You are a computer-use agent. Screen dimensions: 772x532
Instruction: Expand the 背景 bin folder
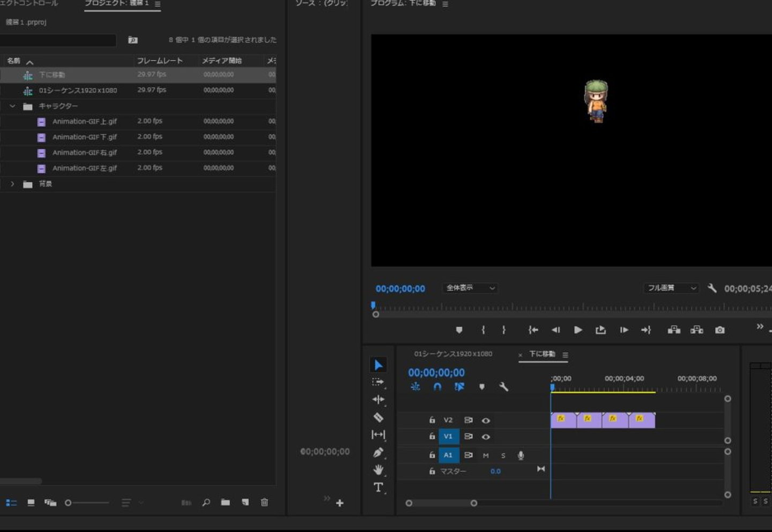coord(12,184)
